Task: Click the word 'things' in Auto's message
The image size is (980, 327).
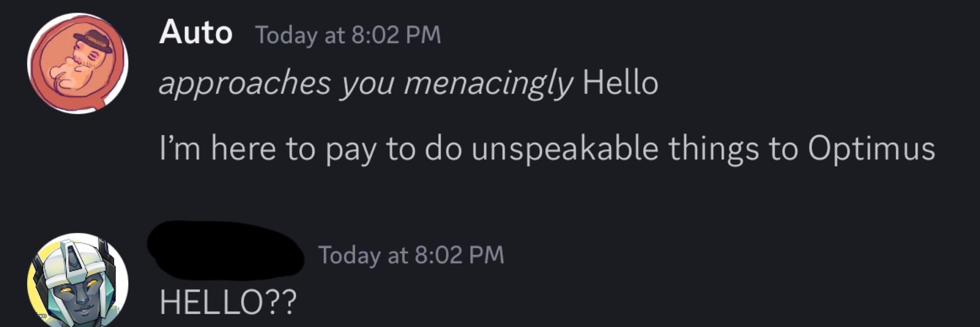Action: [713, 150]
